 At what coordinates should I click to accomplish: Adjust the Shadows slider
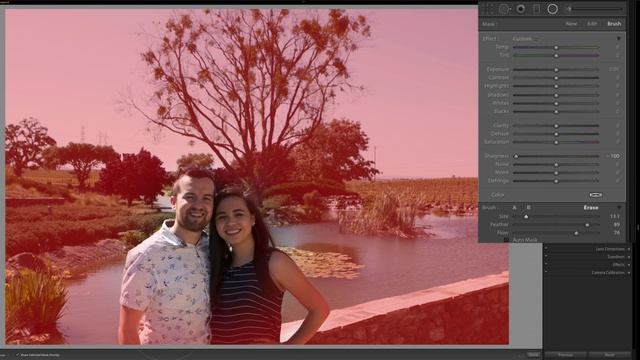pyautogui.click(x=556, y=95)
